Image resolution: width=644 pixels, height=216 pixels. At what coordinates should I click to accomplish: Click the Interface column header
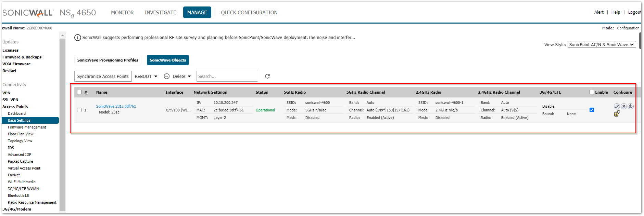(175, 92)
